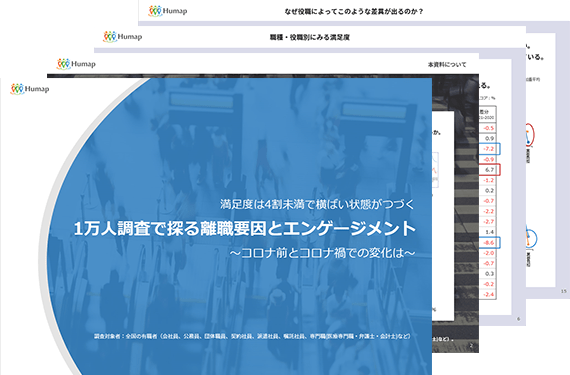Image resolution: width=570 pixels, height=375 pixels.
Task: Click the Humap logo on the topmost back slide
Action: click(168, 11)
